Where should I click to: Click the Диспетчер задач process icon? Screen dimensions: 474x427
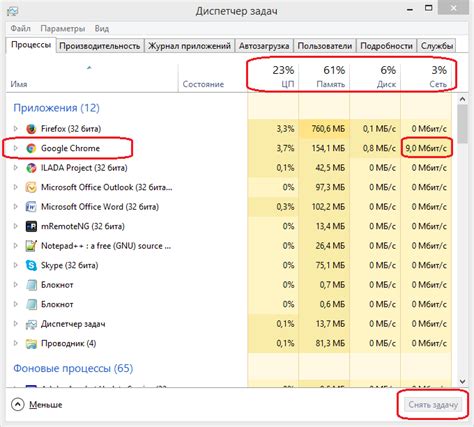pyautogui.click(x=31, y=324)
